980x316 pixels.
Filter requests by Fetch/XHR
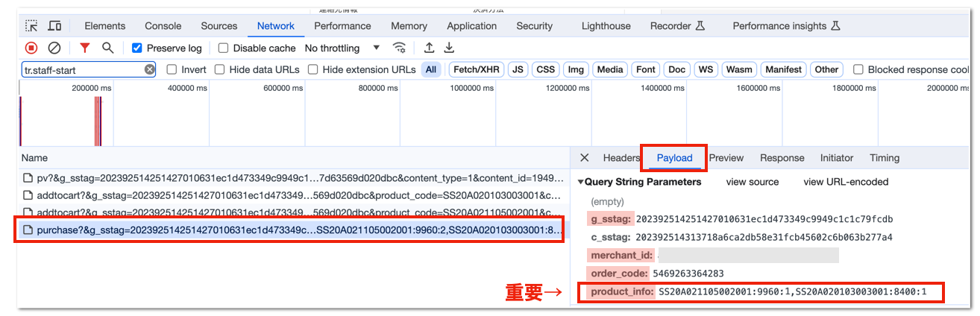477,69
